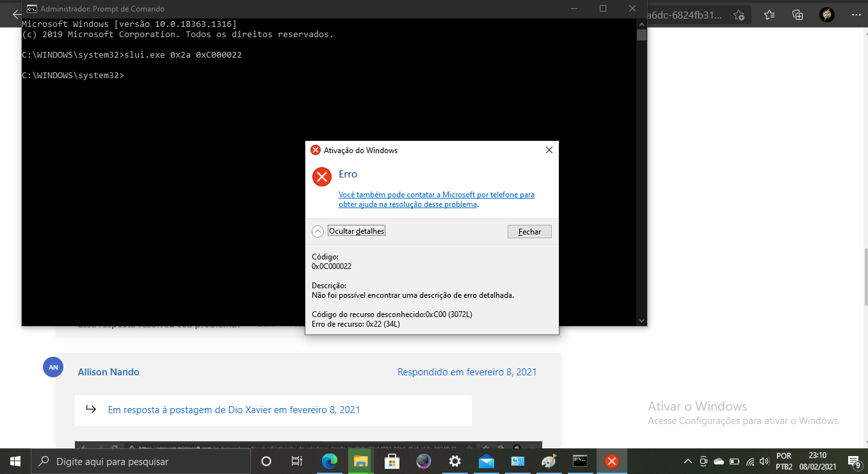Switch to Command Prompt on taskbar
This screenshot has width=868, height=474.
point(580,461)
